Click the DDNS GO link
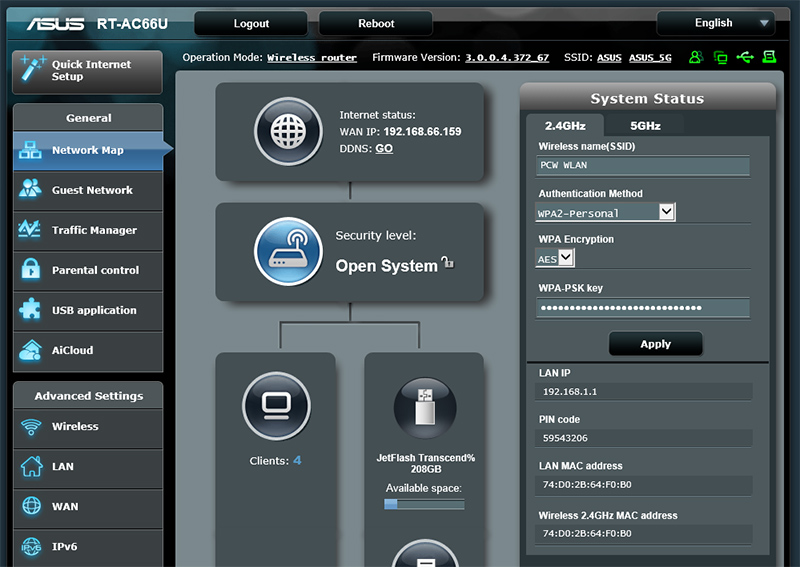 point(384,148)
